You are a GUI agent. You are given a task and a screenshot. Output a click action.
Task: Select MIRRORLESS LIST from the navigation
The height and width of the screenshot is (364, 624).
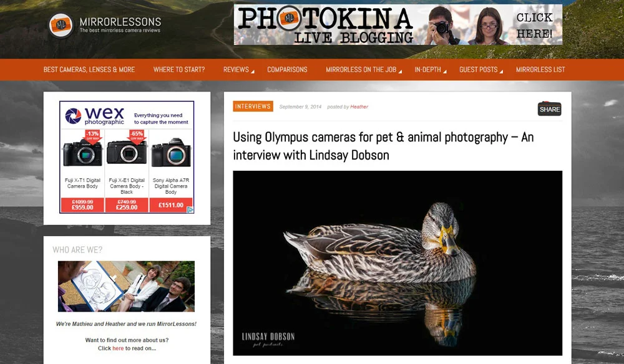pyautogui.click(x=540, y=70)
